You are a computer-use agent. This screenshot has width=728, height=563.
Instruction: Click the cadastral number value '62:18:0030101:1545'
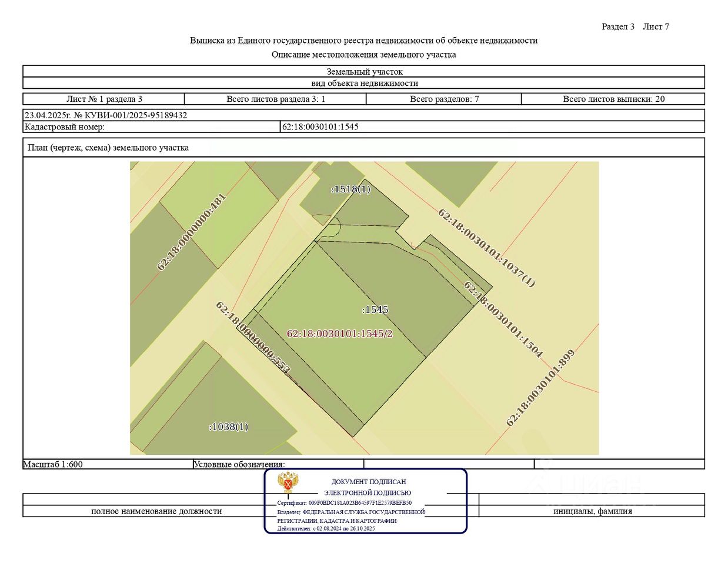point(320,126)
